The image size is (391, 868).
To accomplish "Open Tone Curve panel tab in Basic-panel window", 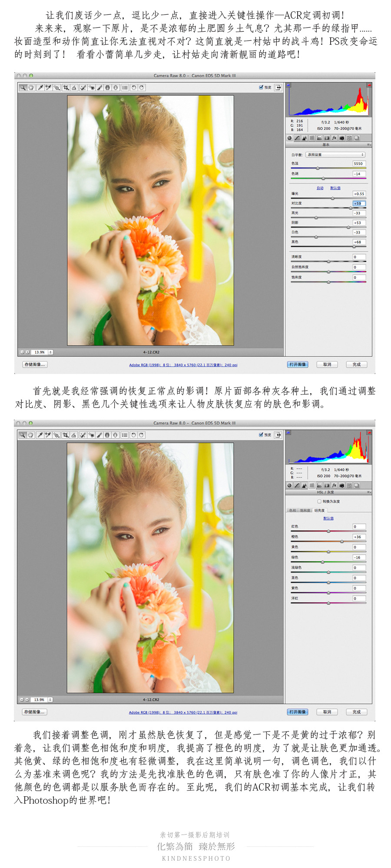I will pos(297,138).
